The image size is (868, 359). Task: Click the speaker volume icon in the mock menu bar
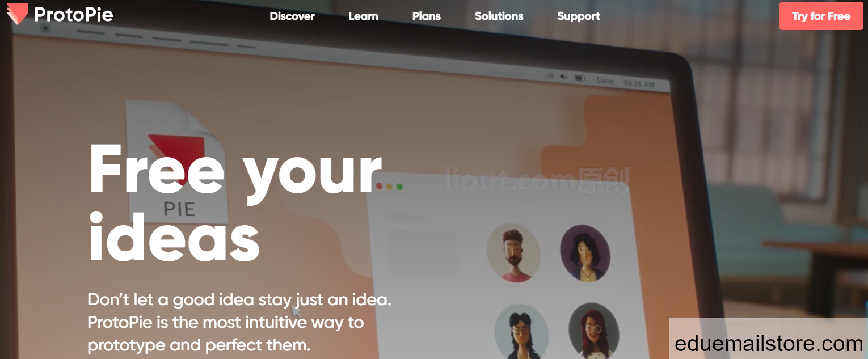pyautogui.click(x=563, y=77)
